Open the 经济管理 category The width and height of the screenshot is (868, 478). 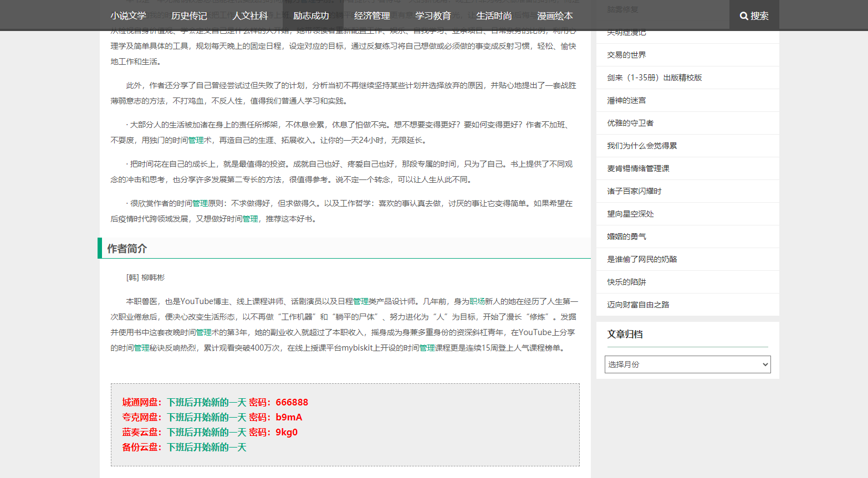tap(372, 16)
